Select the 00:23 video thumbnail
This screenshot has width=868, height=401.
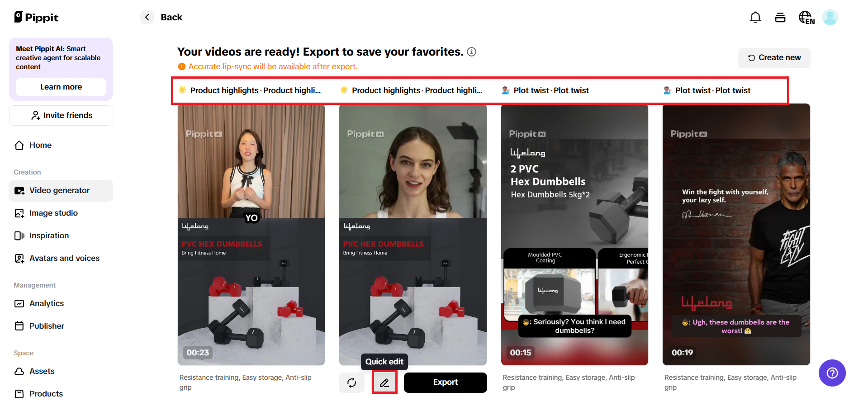pos(251,235)
